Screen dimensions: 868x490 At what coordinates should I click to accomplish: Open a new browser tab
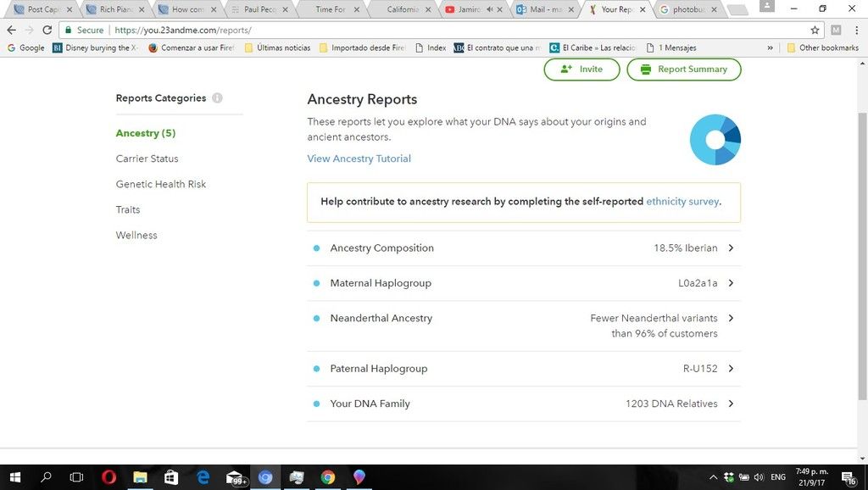737,10
